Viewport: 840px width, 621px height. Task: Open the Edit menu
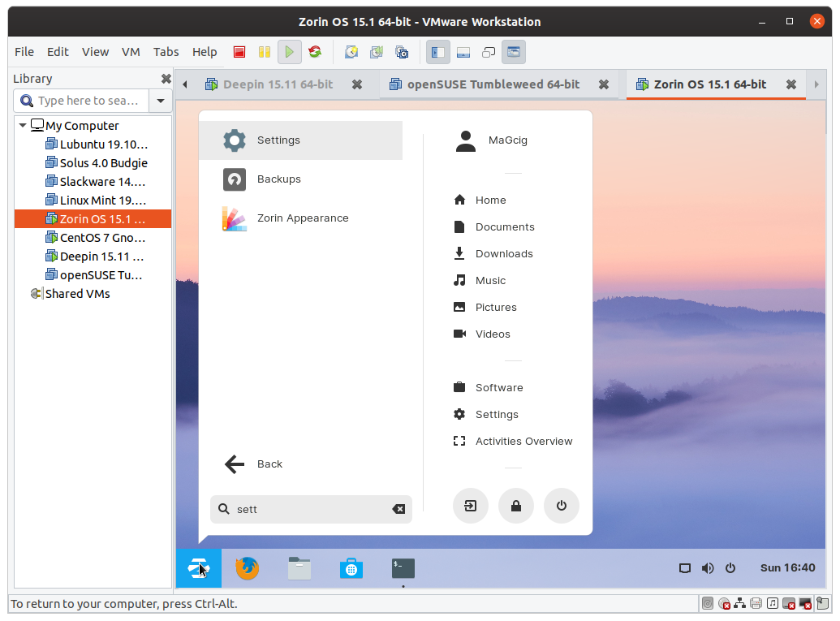(58, 52)
